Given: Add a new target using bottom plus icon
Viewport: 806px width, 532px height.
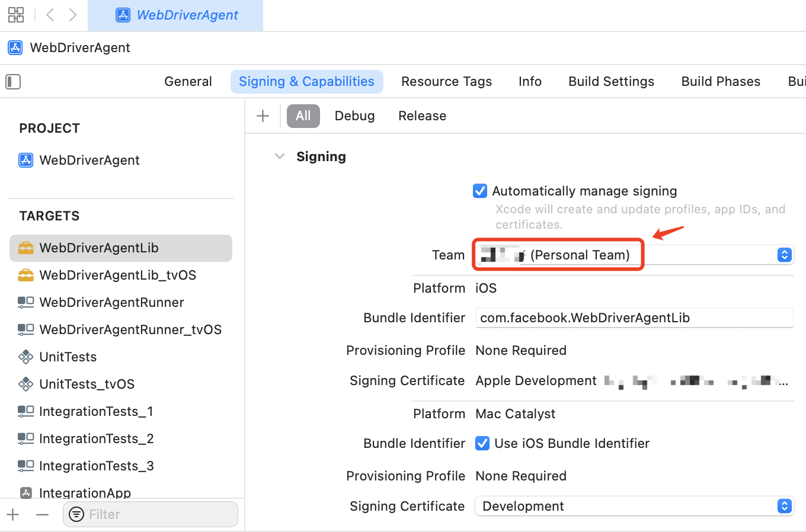Looking at the screenshot, I should [13, 514].
